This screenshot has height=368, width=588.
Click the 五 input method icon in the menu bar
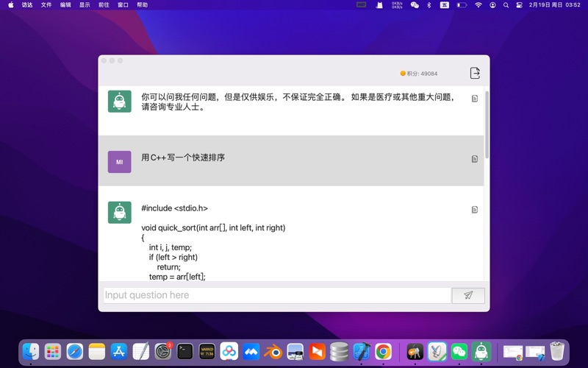pyautogui.click(x=445, y=5)
